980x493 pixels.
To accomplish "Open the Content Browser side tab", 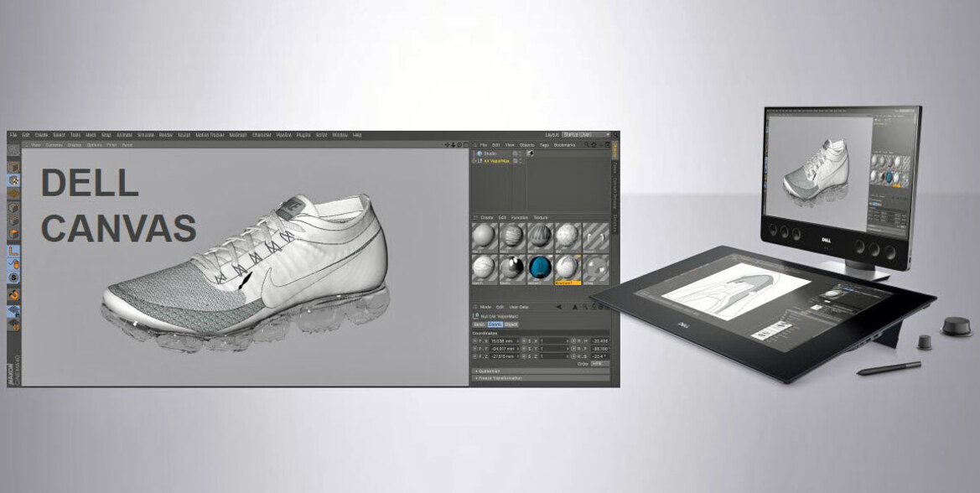I will click(x=615, y=193).
